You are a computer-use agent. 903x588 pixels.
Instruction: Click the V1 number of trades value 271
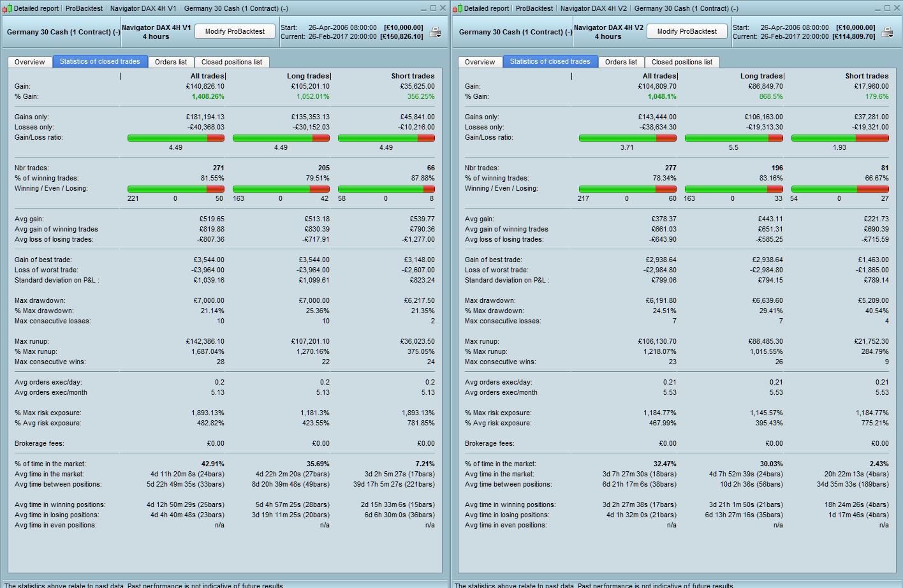(x=219, y=168)
